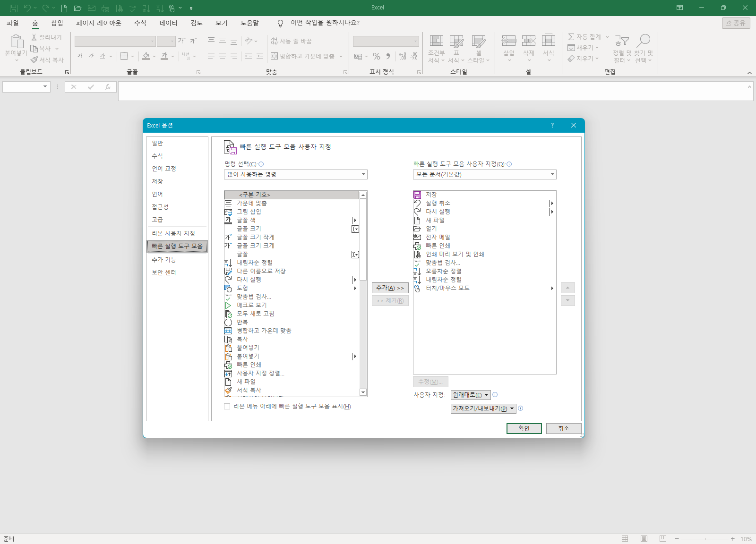Screen dimensions: 756x544
Task: Click the Paste icon in clipboard group
Action: click(x=16, y=42)
